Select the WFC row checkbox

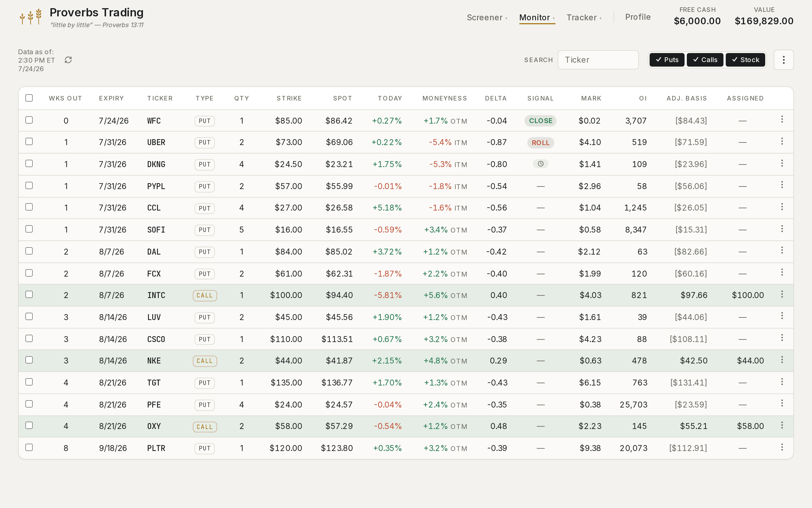pyautogui.click(x=29, y=120)
